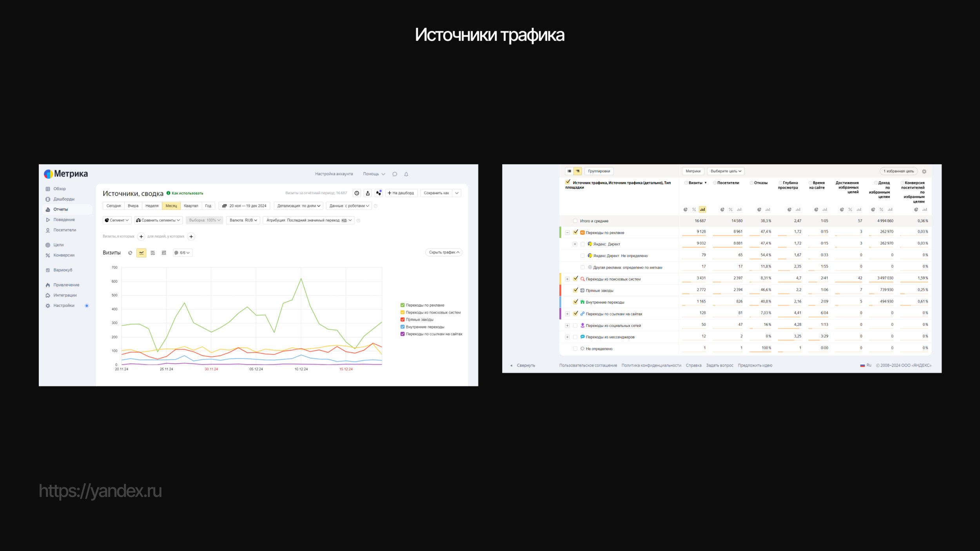Select stacked areas chart icon
Viewport: 980px width, 551px height.
[x=152, y=253]
